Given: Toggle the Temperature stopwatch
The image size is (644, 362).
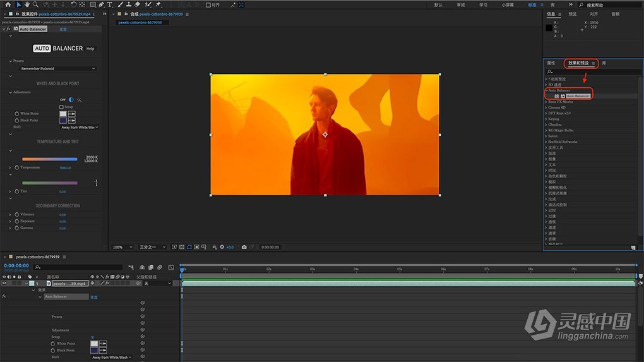Looking at the screenshot, I should click(x=17, y=167).
